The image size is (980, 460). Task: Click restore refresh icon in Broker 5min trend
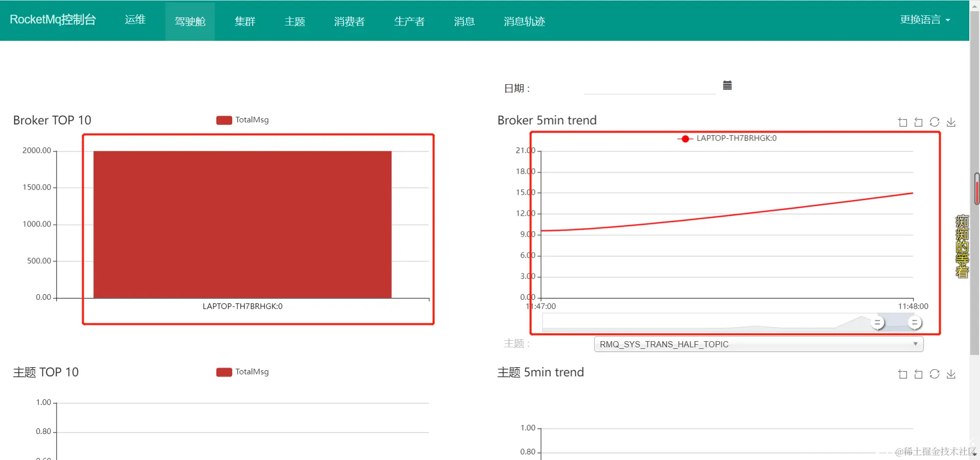coord(935,122)
